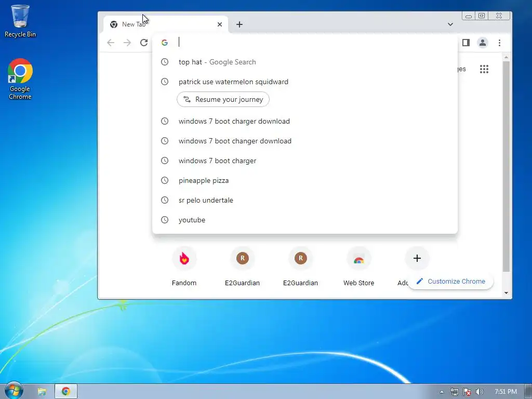Open the Windows Start button
Image resolution: width=532 pixels, height=399 pixels.
coord(14,391)
